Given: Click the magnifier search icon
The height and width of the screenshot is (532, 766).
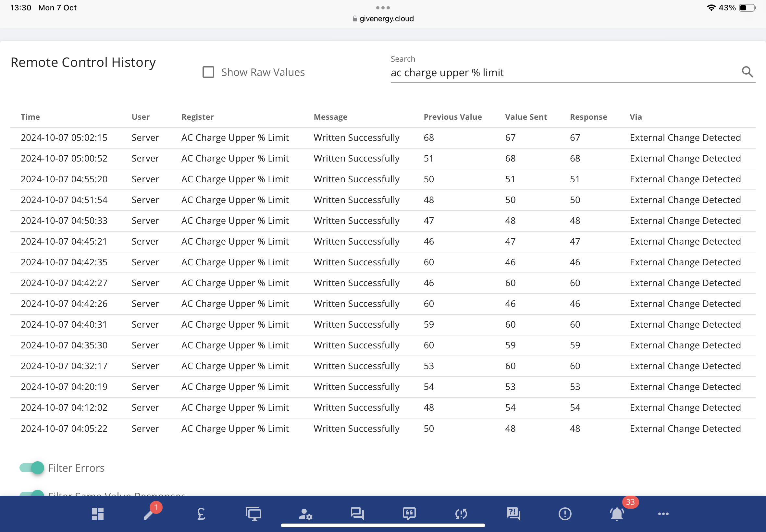Looking at the screenshot, I should point(747,72).
